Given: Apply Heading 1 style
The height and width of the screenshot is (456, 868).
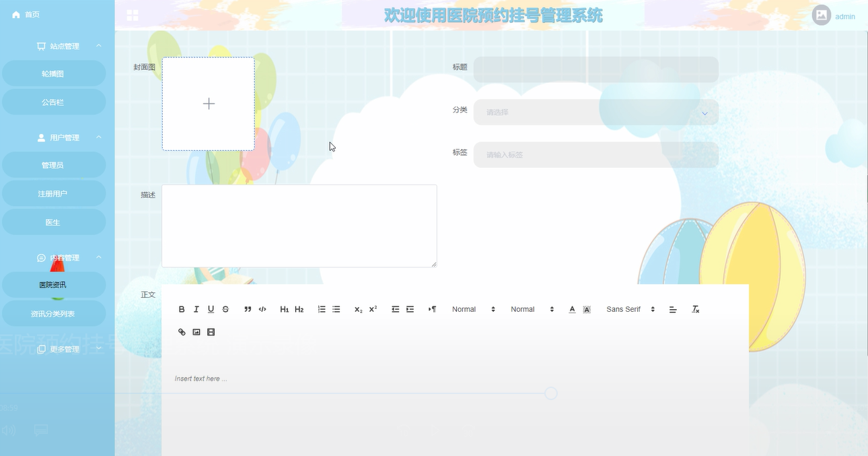Looking at the screenshot, I should click(285, 309).
